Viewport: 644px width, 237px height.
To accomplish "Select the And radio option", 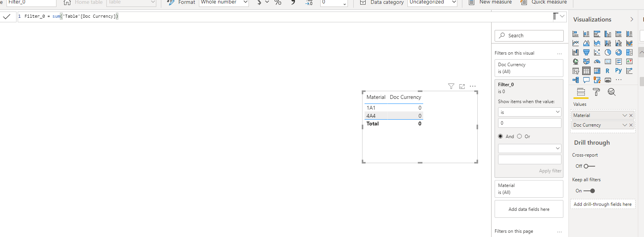I will [500, 136].
